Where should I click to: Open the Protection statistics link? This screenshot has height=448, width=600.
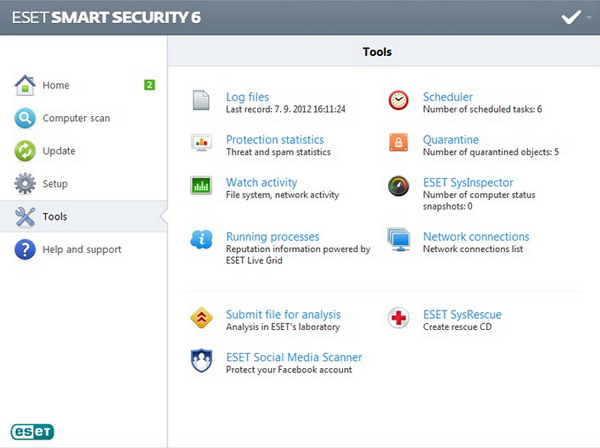pyautogui.click(x=275, y=140)
